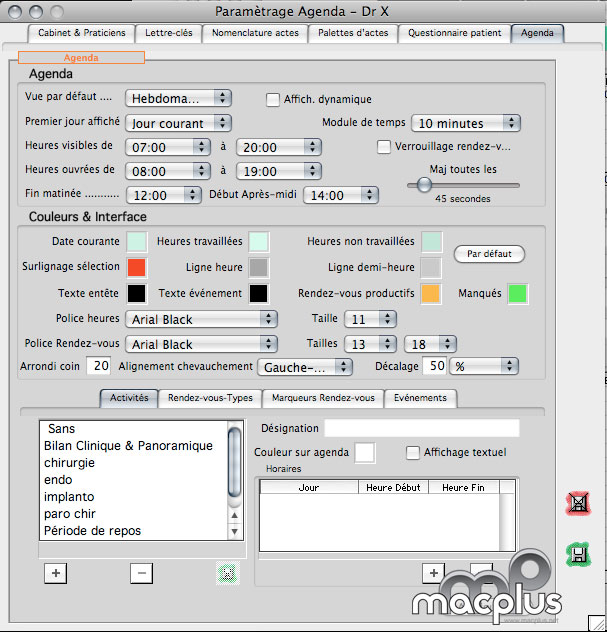Image resolution: width=607 pixels, height=632 pixels.
Task: Open Heures visibles end time 20:00 dropdown
Action: pyautogui.click(x=279, y=147)
